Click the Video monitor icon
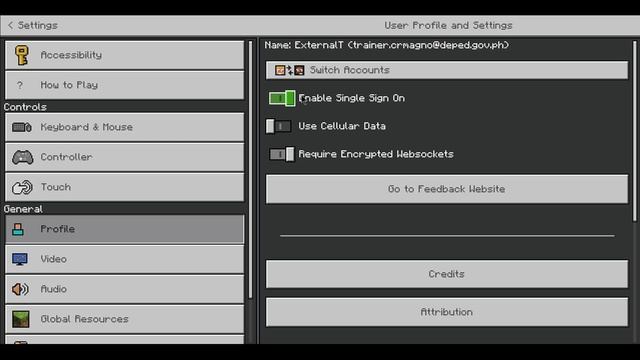This screenshot has height=360, width=640. coord(20,259)
